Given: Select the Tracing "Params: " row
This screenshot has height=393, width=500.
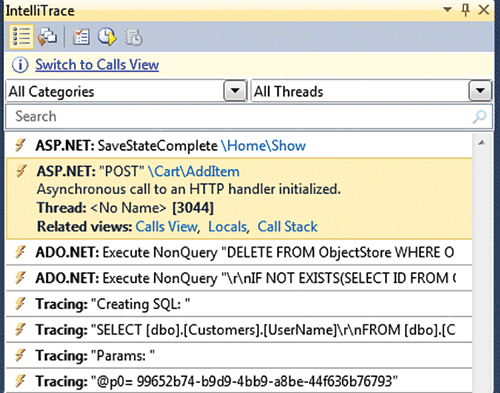Looking at the screenshot, I should point(239,355).
